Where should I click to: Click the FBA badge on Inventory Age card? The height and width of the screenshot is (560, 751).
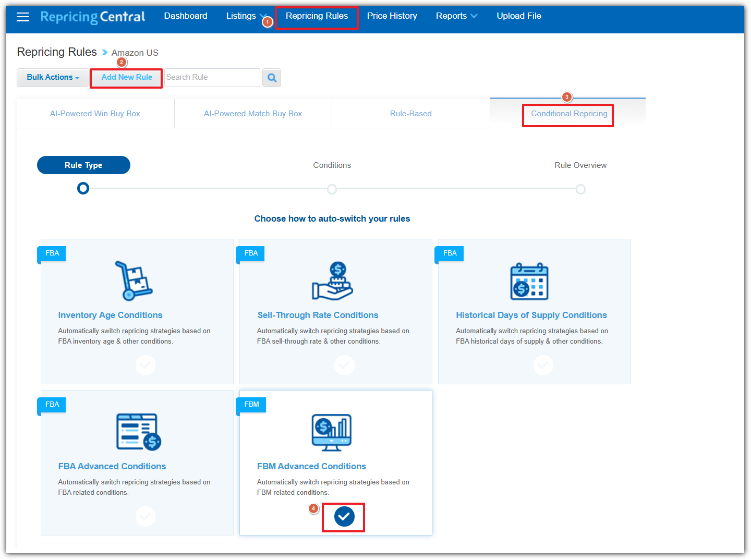[x=52, y=253]
